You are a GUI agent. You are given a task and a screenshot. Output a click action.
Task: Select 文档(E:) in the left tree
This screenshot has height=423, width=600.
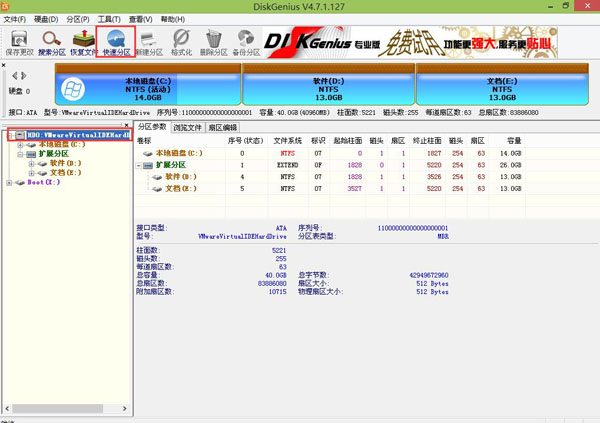point(64,173)
